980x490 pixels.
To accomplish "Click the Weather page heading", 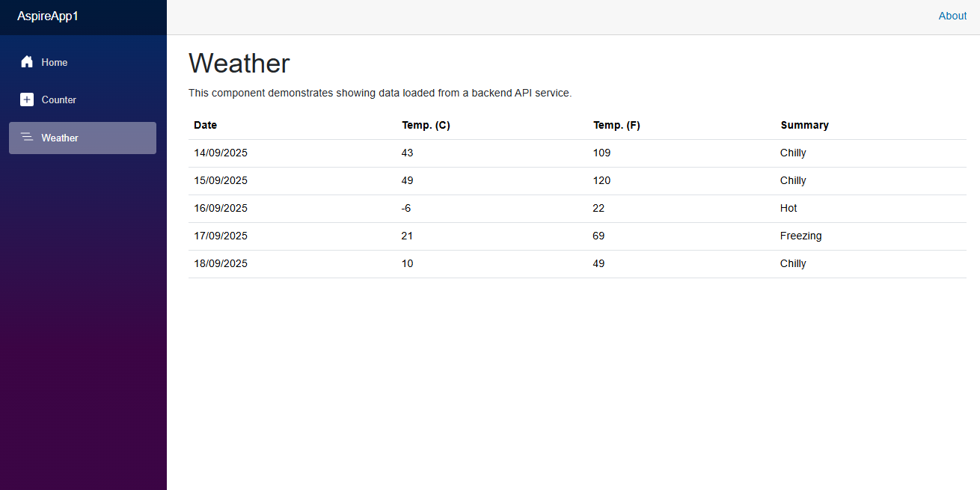I will (239, 64).
